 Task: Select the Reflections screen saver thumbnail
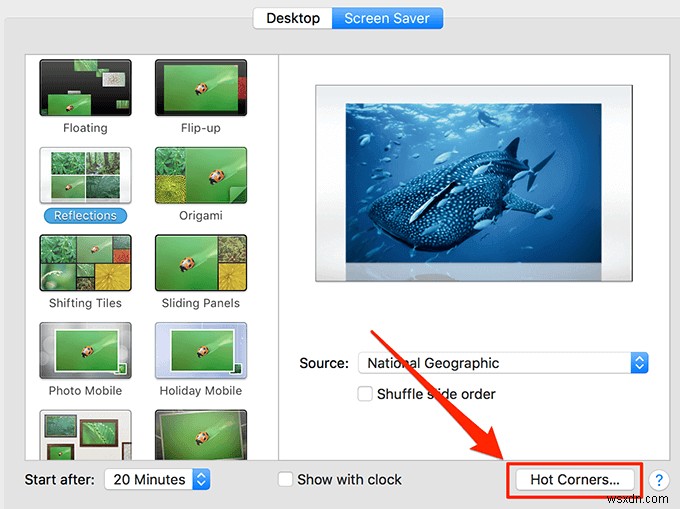85,175
